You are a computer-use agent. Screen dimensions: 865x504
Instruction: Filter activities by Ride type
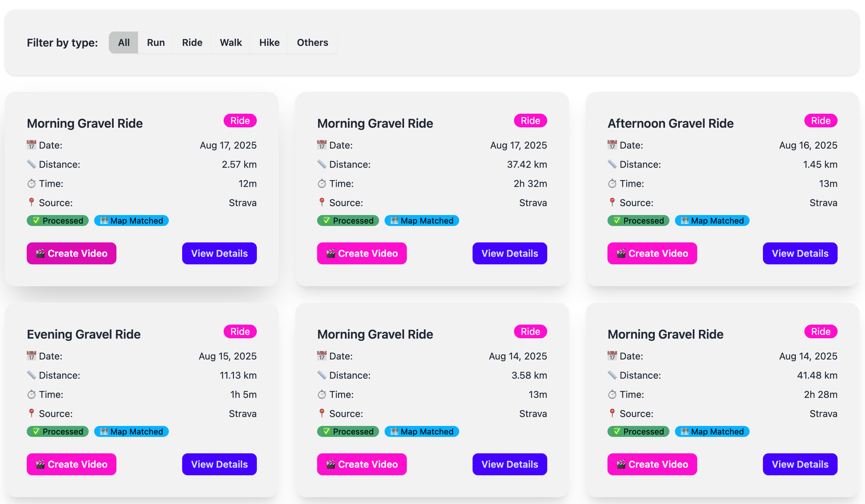coord(192,42)
